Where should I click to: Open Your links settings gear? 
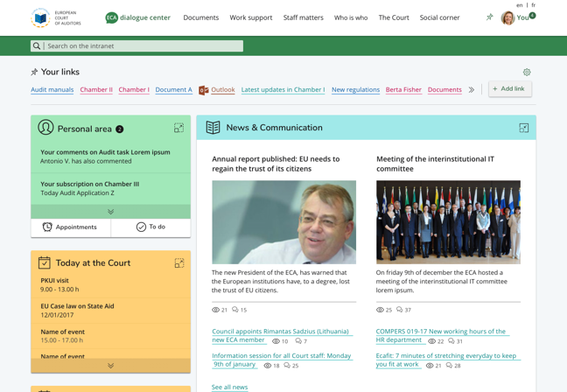pyautogui.click(x=527, y=72)
